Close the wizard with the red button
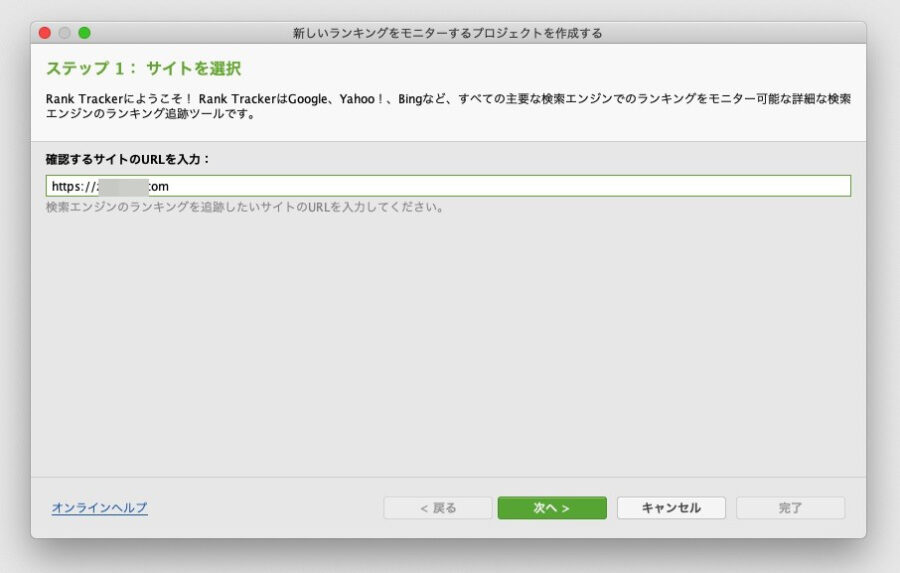Image resolution: width=900 pixels, height=573 pixels. coord(45,33)
